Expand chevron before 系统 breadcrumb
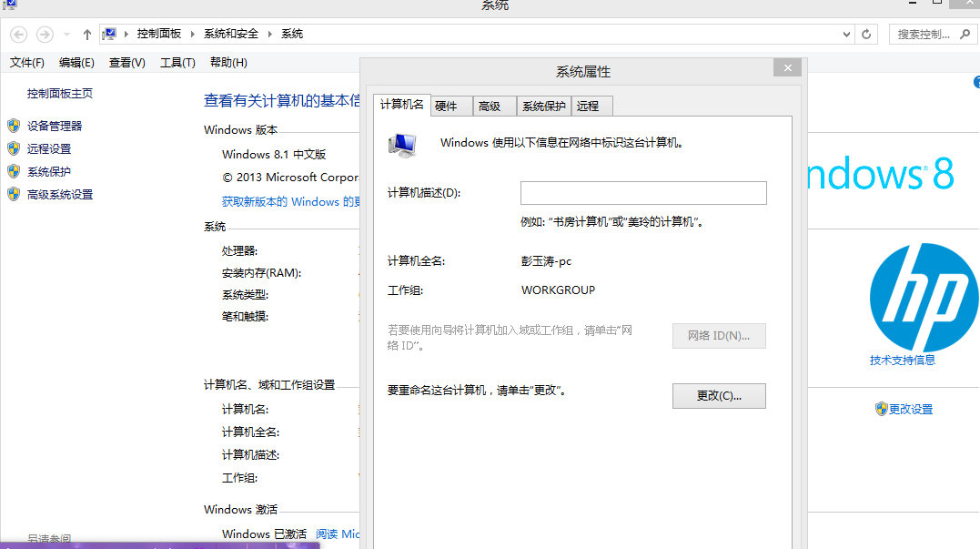 coord(270,34)
